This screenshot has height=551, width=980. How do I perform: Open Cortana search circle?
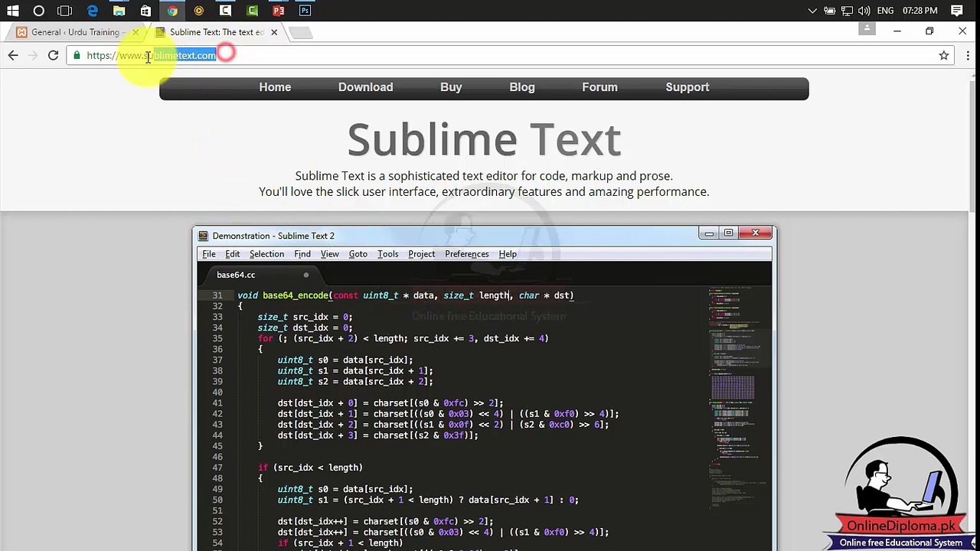pyautogui.click(x=39, y=11)
